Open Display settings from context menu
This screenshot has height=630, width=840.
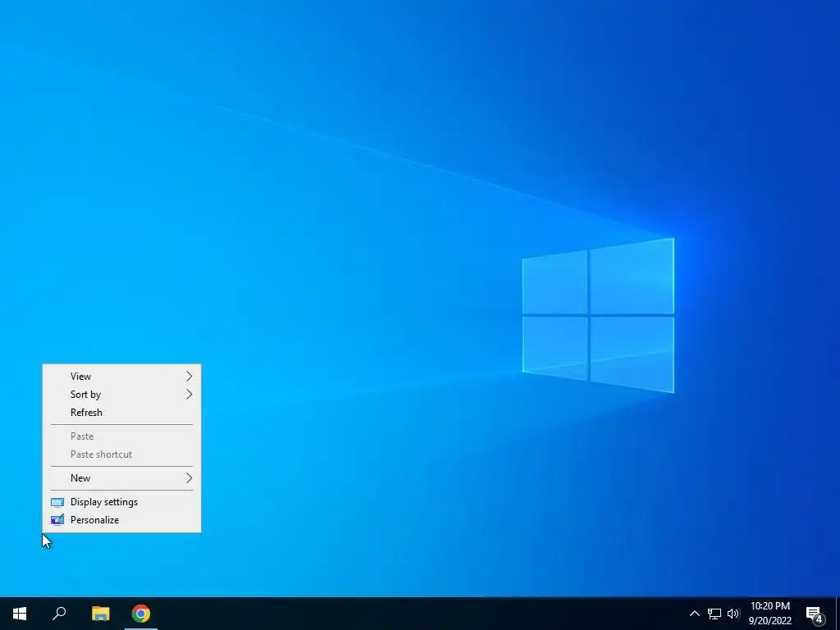point(121,502)
